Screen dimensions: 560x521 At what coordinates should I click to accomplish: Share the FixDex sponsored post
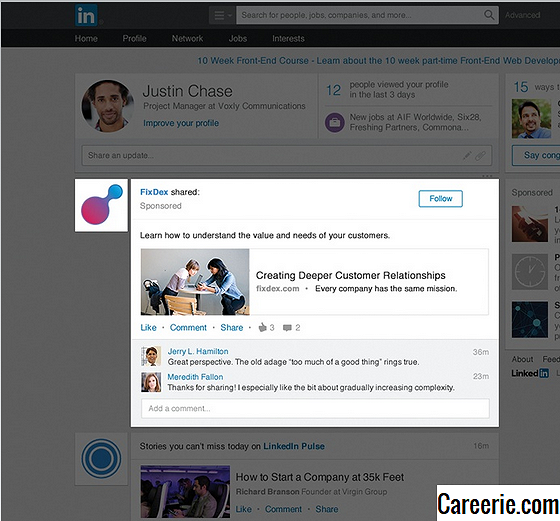231,328
